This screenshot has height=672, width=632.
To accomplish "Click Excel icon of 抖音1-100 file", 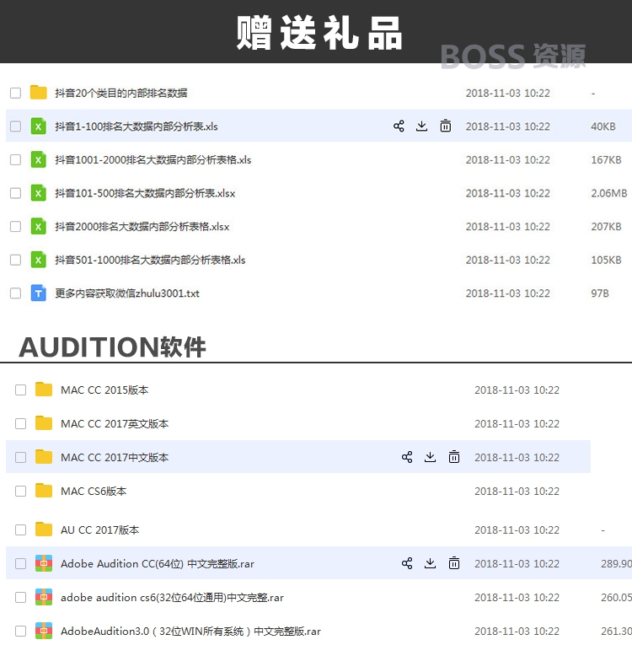I will [x=39, y=126].
